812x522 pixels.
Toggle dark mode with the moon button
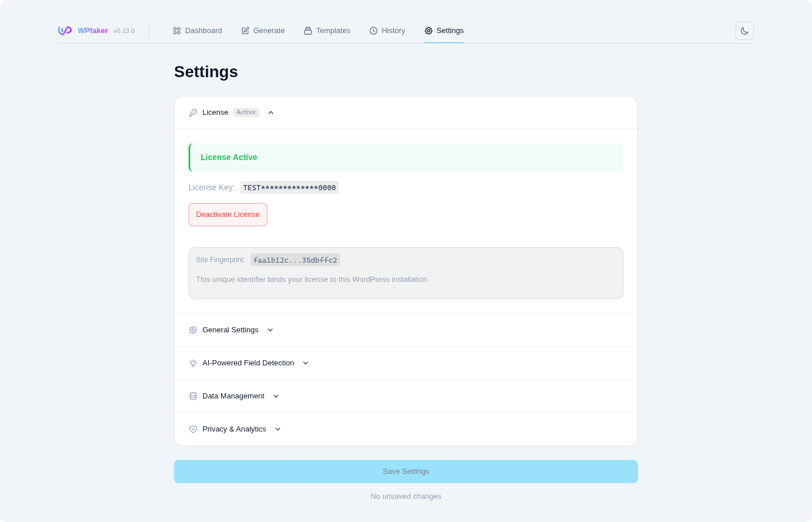[744, 30]
